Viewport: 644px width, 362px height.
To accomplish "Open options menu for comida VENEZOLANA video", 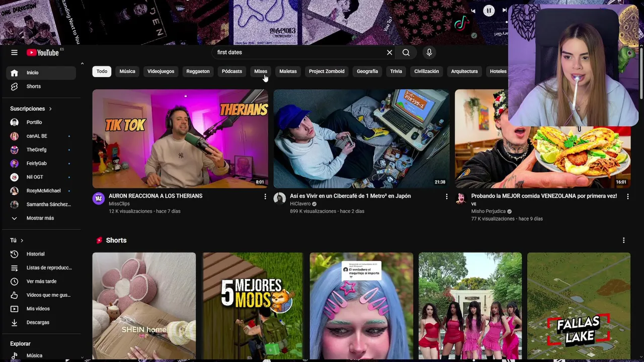I will (x=627, y=197).
